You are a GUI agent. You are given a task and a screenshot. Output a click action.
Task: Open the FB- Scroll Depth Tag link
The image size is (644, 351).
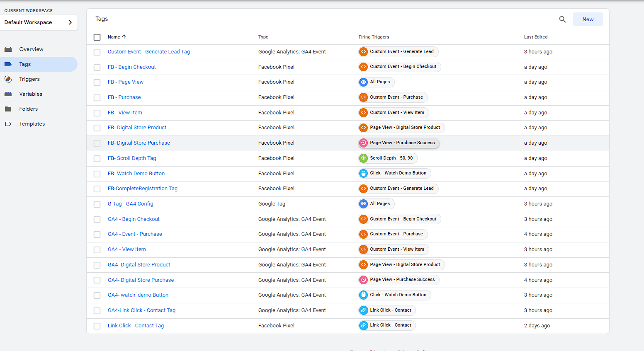click(132, 158)
